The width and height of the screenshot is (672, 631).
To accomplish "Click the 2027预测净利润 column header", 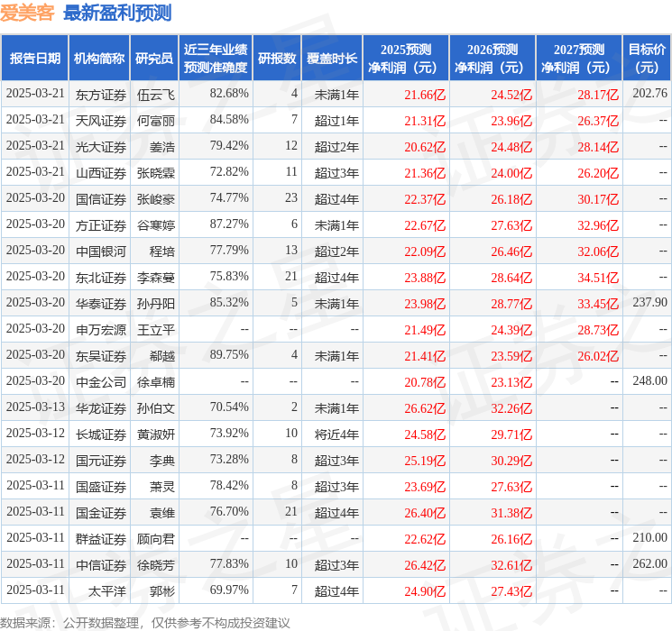I will (x=579, y=59).
